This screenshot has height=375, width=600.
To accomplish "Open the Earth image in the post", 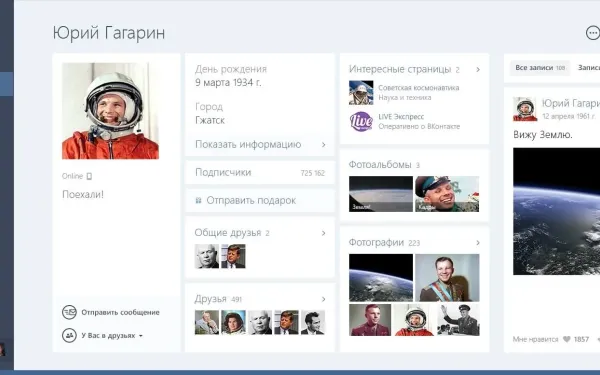I will click(556, 211).
